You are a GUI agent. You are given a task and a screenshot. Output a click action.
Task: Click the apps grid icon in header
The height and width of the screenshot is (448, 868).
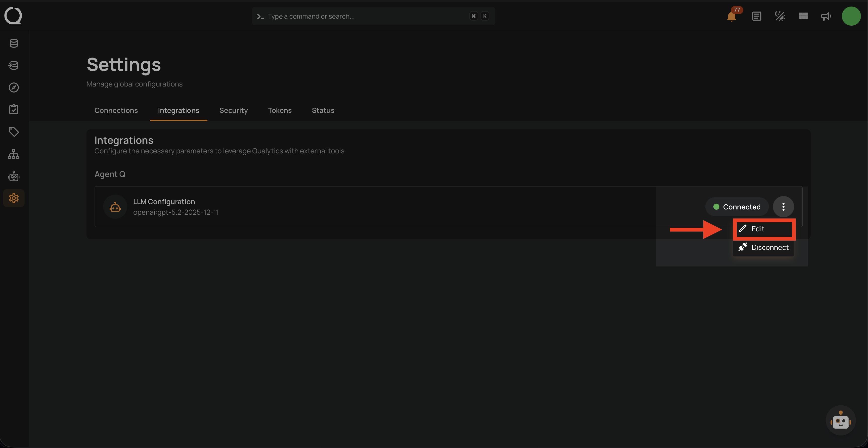pos(803,16)
